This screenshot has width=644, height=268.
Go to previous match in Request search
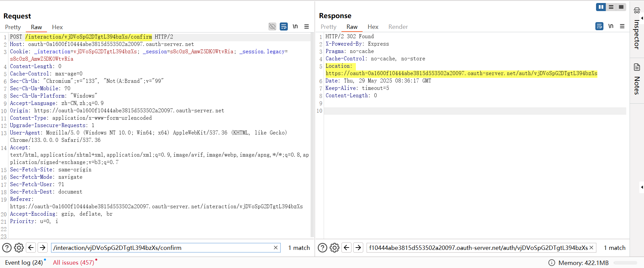pyautogui.click(x=31, y=248)
